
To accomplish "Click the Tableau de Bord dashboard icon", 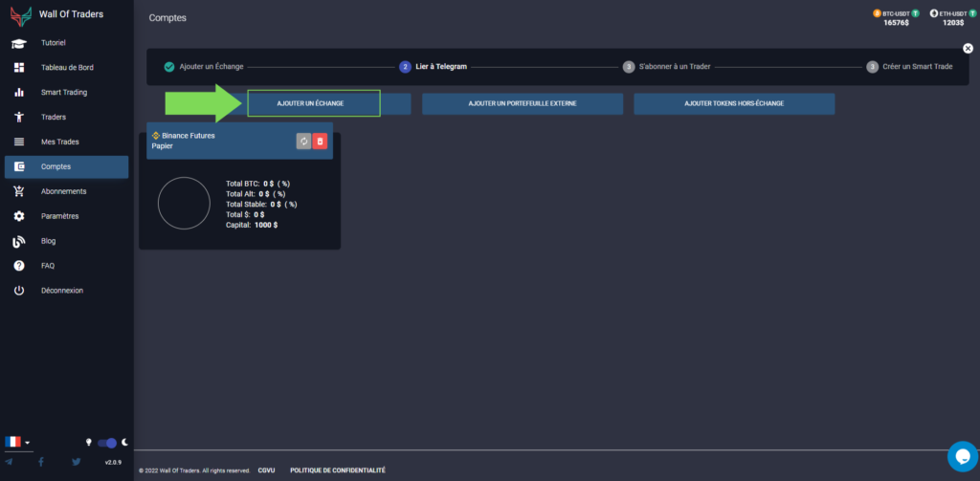I will 19,68.
